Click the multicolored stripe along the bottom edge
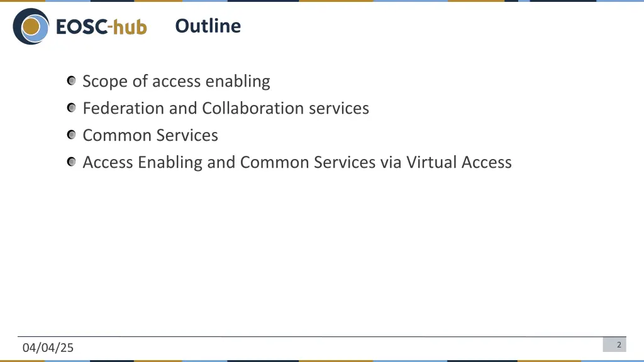Viewport: 644px width, 362px height. [x=322, y=361]
